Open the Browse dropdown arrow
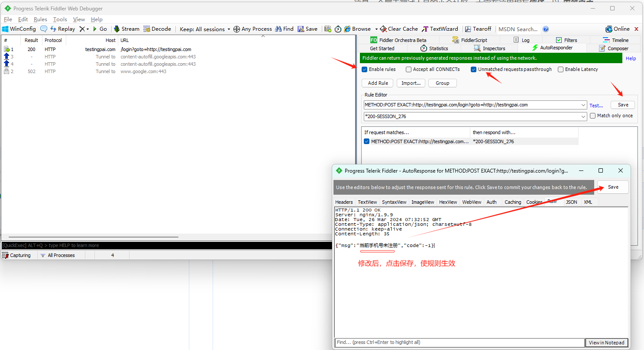This screenshot has width=644, height=350. (x=376, y=29)
